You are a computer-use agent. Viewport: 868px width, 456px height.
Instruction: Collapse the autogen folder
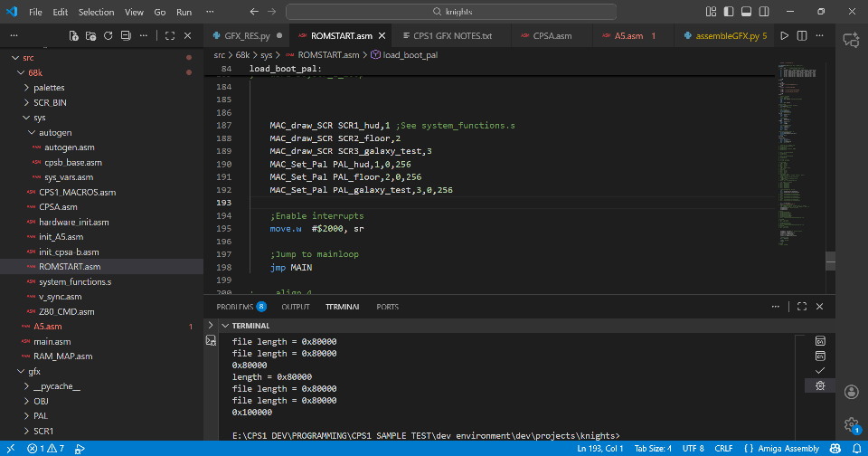pyautogui.click(x=33, y=132)
